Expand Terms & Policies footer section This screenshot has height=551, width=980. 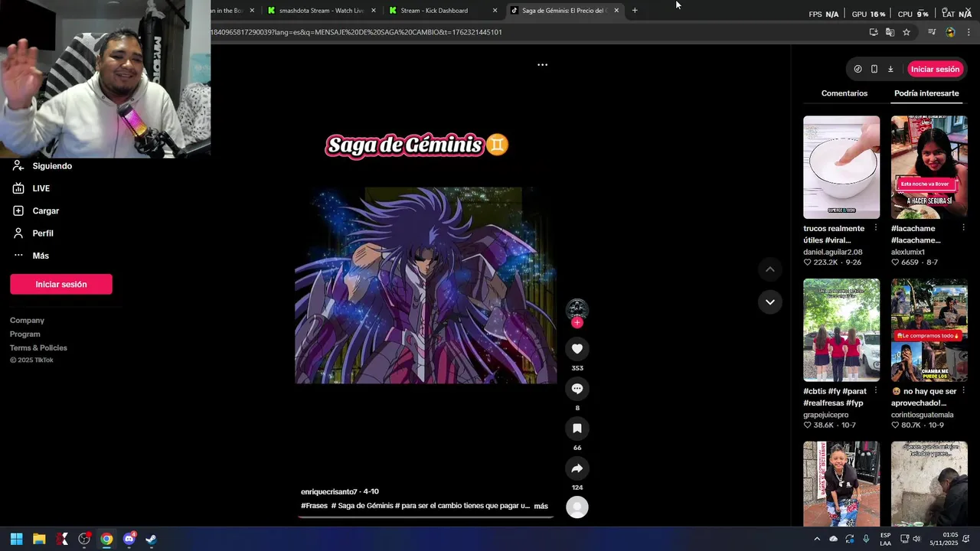pyautogui.click(x=38, y=348)
